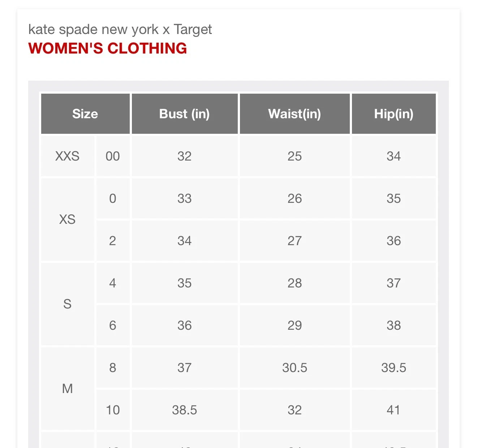Select the S size label cell
This screenshot has width=477, height=448.
point(67,304)
